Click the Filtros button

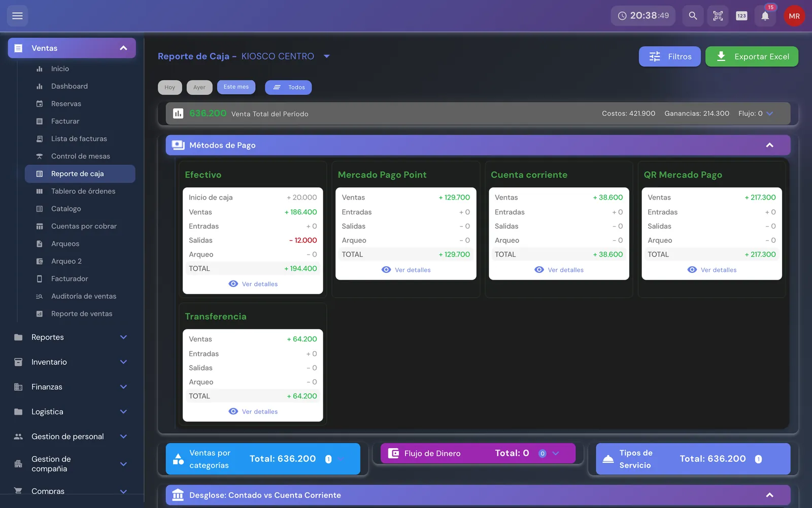tap(669, 56)
